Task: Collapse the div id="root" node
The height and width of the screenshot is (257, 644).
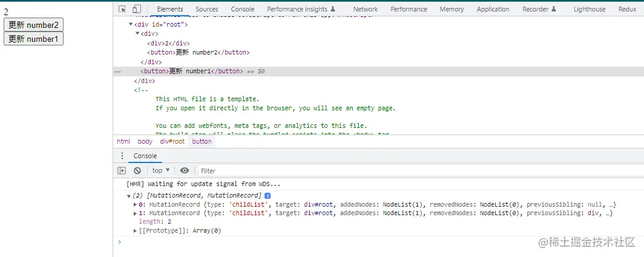Action: 131,25
